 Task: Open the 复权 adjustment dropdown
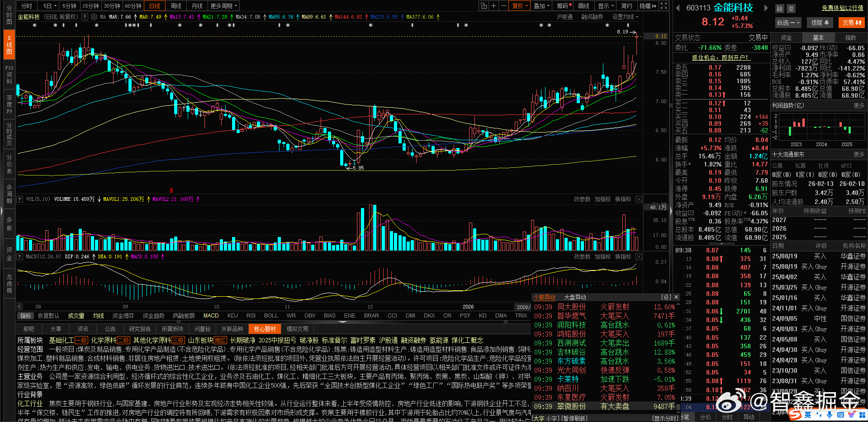click(x=520, y=6)
